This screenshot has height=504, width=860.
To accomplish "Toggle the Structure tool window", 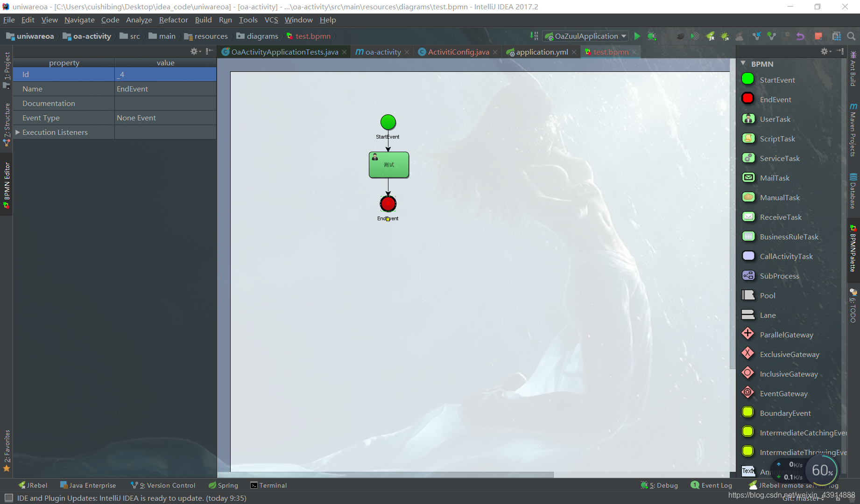I will pyautogui.click(x=7, y=125).
